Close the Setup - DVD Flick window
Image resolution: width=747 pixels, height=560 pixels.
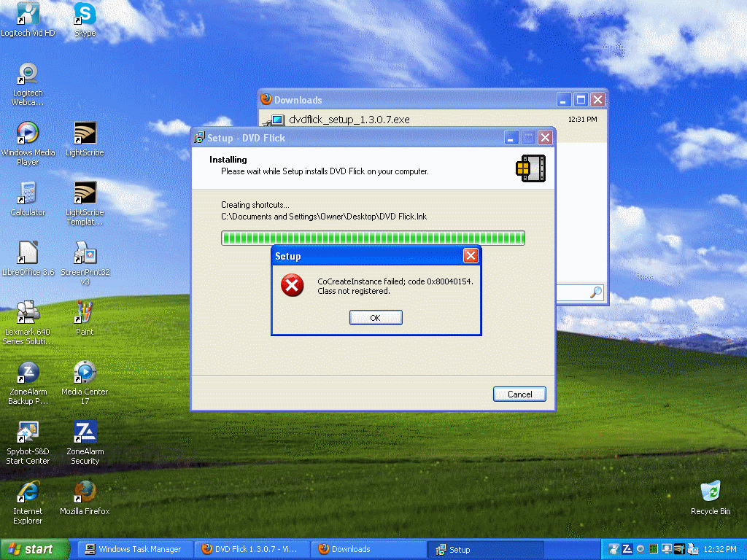click(545, 138)
